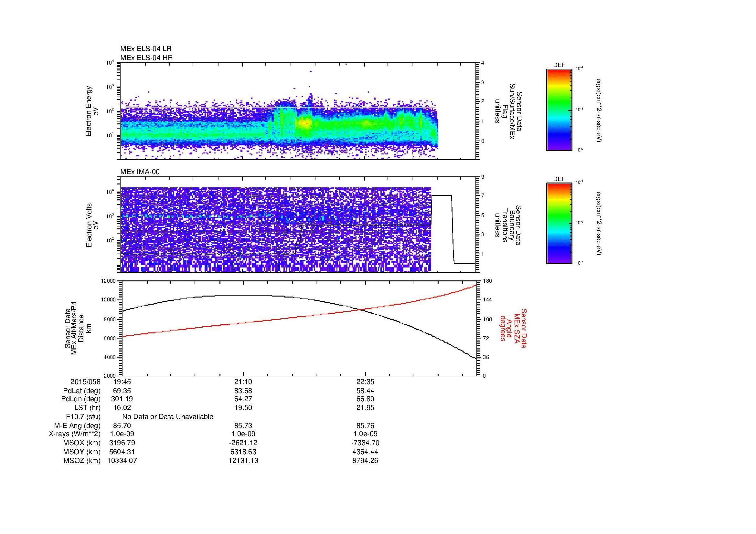Select the top DEF color bar
The width and height of the screenshot is (756, 534).
pos(559,110)
